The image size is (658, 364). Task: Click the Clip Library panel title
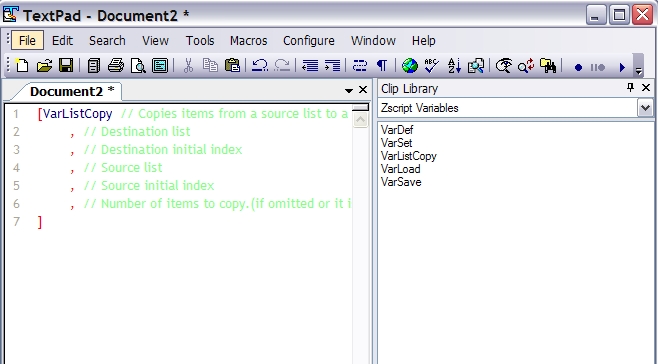coord(409,89)
